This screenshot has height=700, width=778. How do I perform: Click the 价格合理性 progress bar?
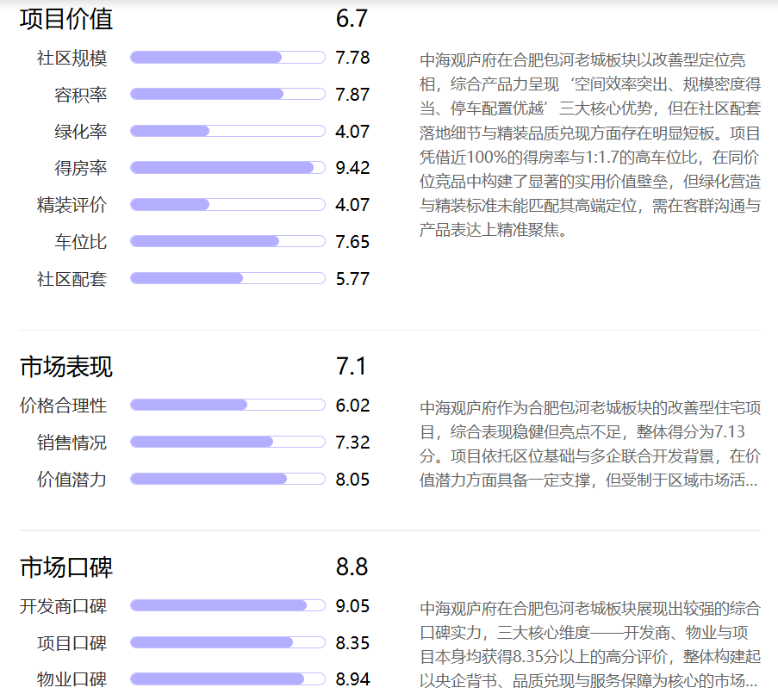pyautogui.click(x=227, y=405)
